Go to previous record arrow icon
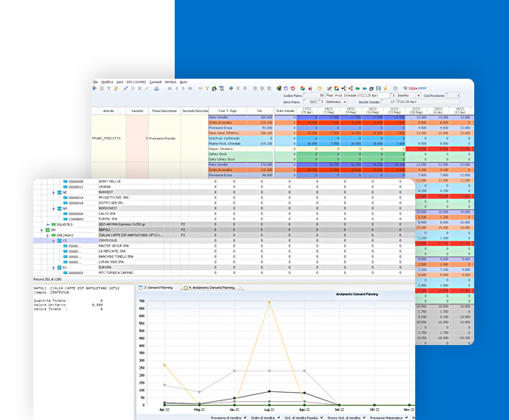This screenshot has height=420, width=509. [x=176, y=89]
